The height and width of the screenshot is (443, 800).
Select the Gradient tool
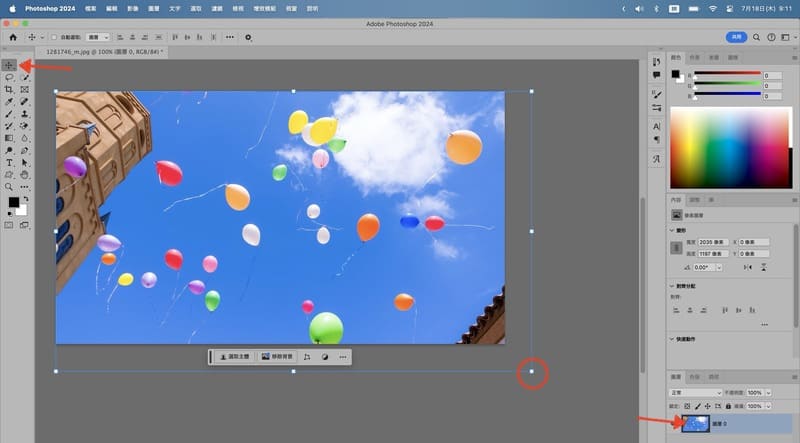tap(9, 138)
